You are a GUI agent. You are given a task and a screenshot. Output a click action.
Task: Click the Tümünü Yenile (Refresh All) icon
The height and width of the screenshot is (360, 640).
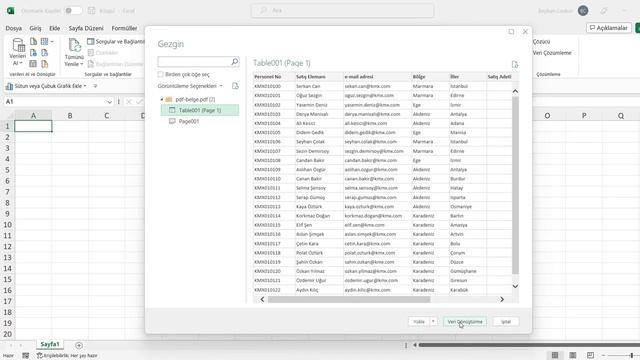[x=74, y=46]
